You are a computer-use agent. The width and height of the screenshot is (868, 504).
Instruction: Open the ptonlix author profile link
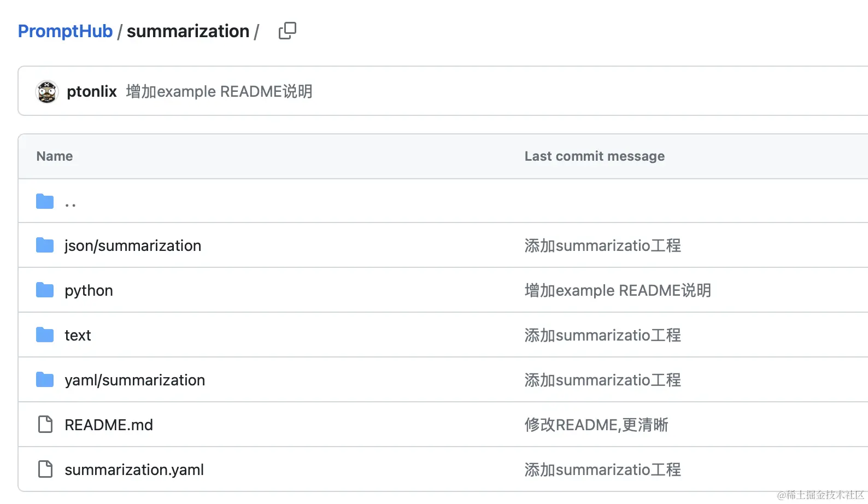(92, 91)
